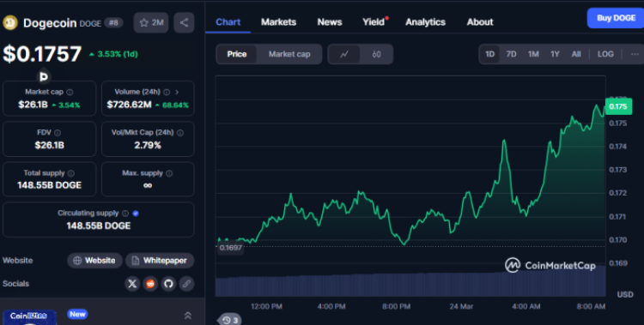This screenshot has width=644, height=325.
Task: Click the 0.1697 opening price label
Action: 230,248
